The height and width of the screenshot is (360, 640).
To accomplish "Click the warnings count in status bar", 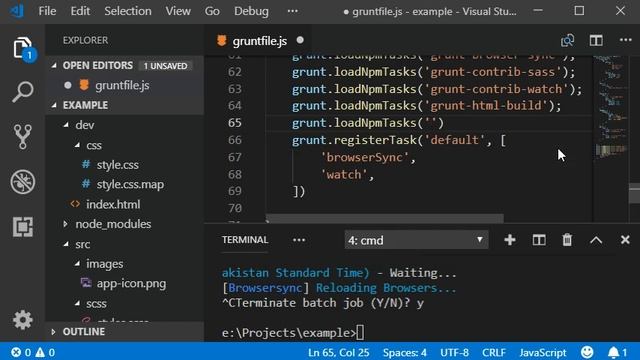I will 45,352.
